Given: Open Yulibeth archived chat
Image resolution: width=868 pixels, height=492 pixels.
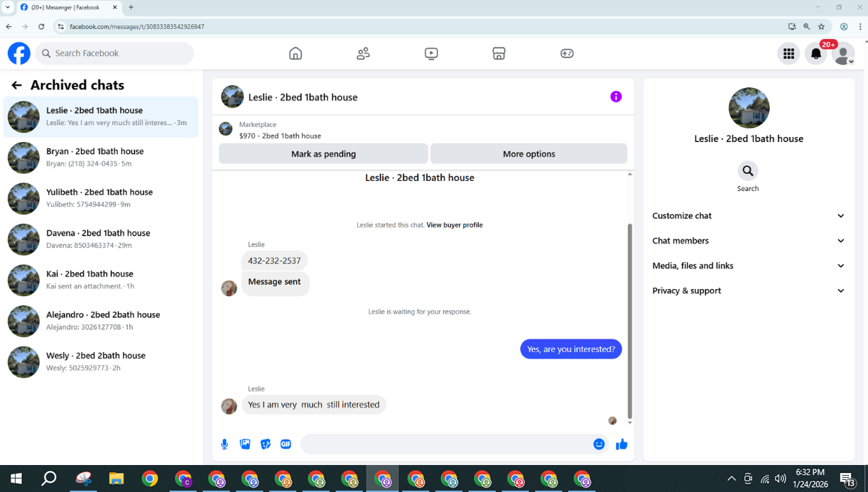Looking at the screenshot, I should (102, 198).
